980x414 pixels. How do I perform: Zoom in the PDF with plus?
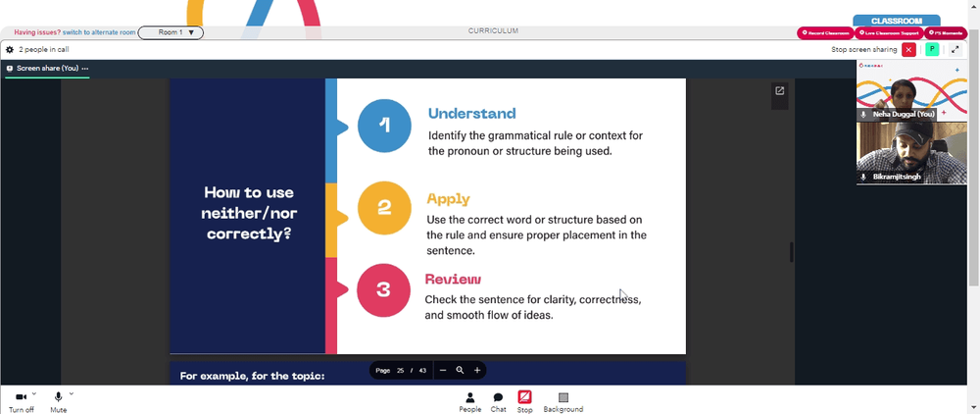[x=477, y=370]
